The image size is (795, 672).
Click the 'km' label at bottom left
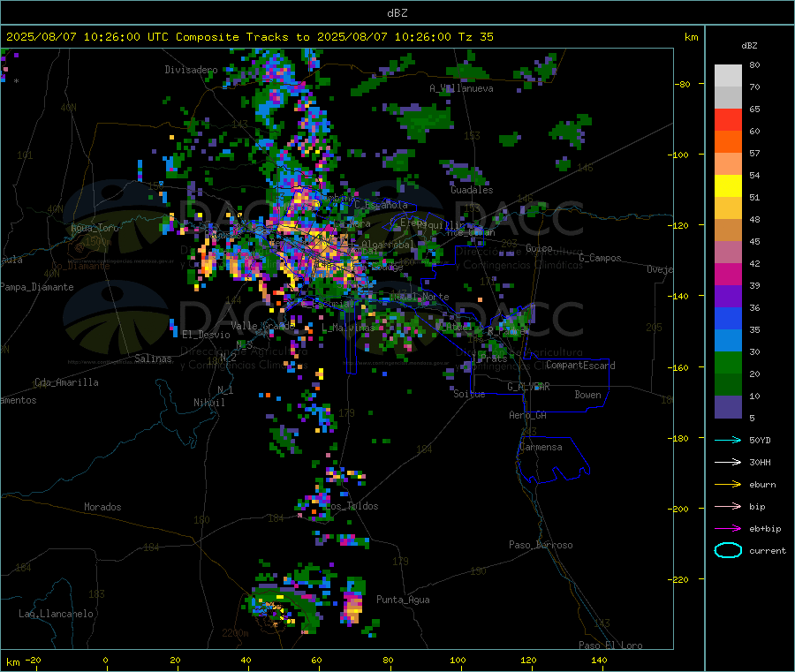point(12,662)
